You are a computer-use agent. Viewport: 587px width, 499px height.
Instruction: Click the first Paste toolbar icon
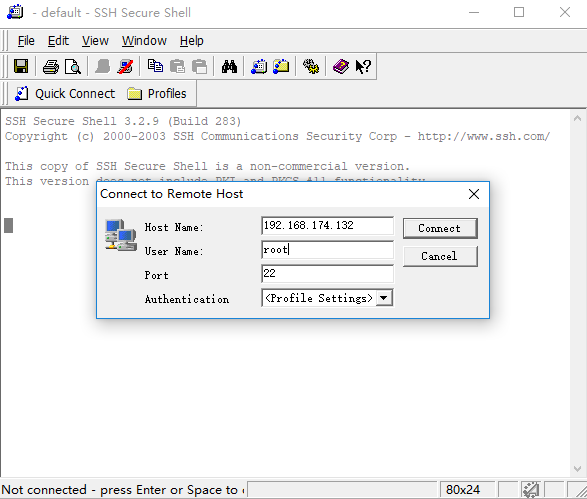click(x=177, y=67)
